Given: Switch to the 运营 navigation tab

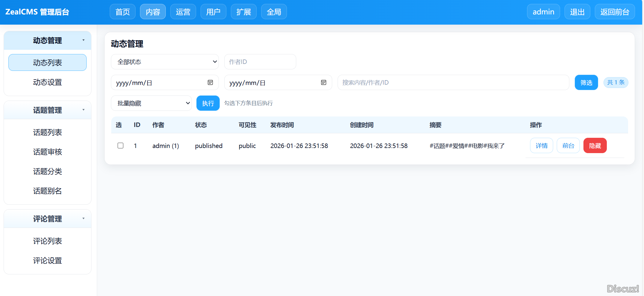Looking at the screenshot, I should pyautogui.click(x=183, y=11).
